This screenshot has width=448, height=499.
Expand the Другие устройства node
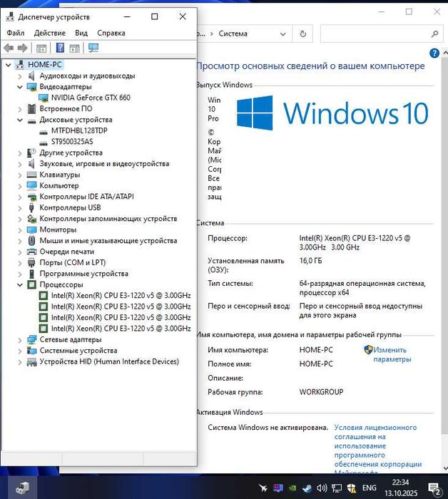point(20,153)
